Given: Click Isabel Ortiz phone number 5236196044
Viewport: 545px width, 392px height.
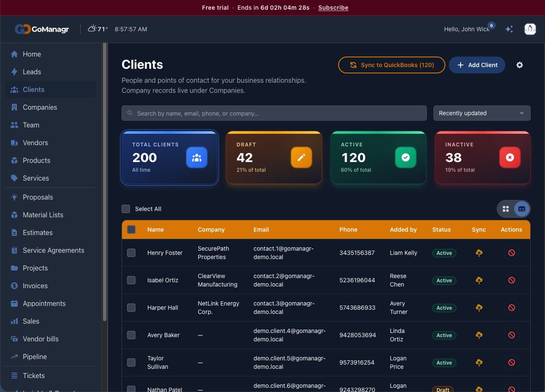Looking at the screenshot, I should (357, 280).
